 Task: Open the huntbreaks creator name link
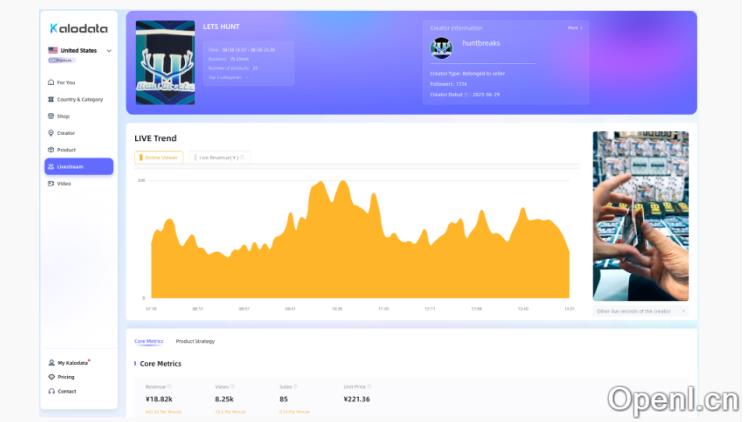[x=481, y=43]
